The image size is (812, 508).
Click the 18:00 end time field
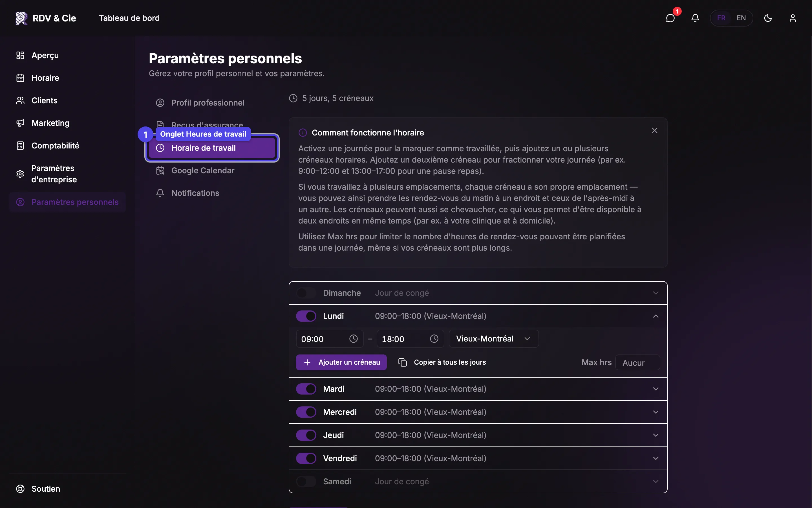pos(410,339)
